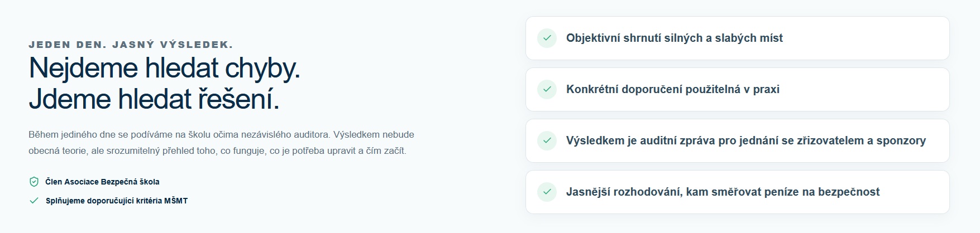980x233 pixels.
Task: Click the green tick before Splňujeme doporučující kritéria
Action: click(34, 201)
